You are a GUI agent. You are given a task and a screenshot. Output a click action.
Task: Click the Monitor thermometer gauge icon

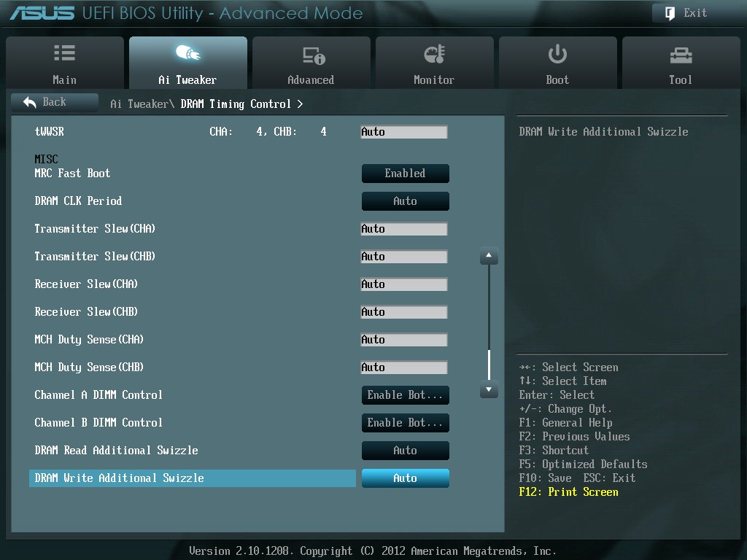(434, 55)
